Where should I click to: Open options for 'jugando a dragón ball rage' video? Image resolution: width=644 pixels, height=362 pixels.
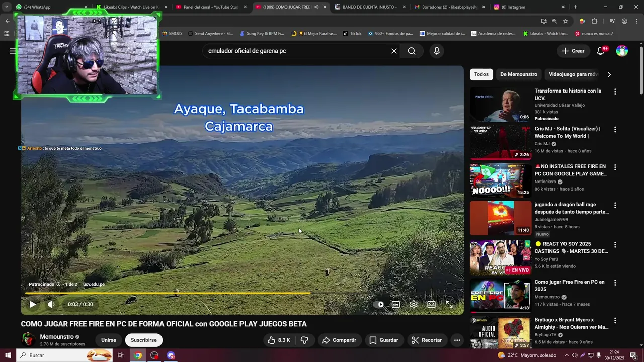click(x=615, y=205)
